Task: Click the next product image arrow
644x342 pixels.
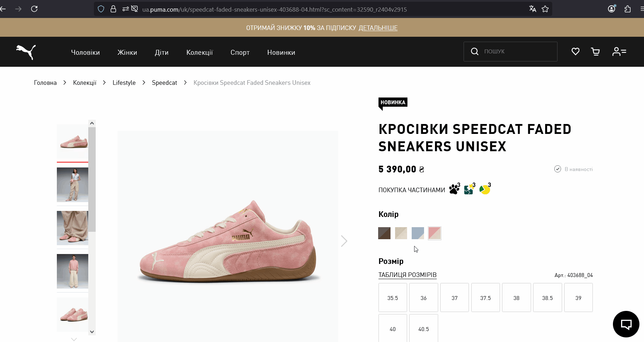Action: point(344,241)
